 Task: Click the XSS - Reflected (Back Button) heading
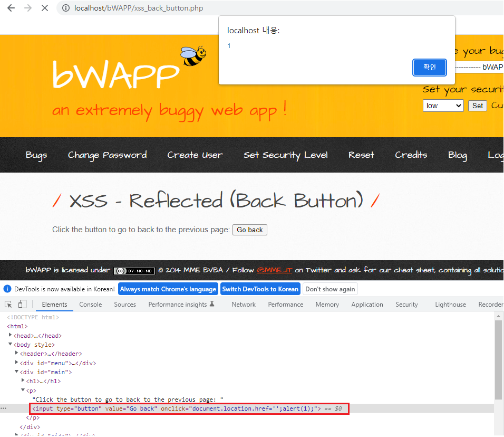tap(216, 201)
